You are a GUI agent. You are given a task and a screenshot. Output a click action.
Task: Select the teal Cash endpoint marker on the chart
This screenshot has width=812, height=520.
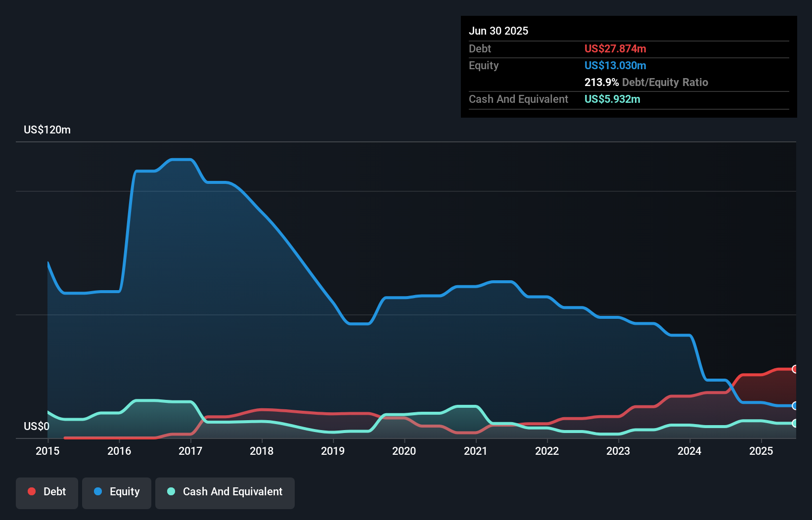point(794,424)
